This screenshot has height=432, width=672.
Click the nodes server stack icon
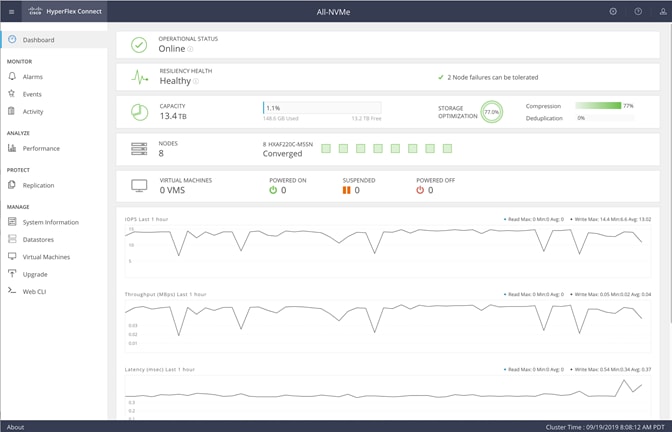(x=139, y=149)
